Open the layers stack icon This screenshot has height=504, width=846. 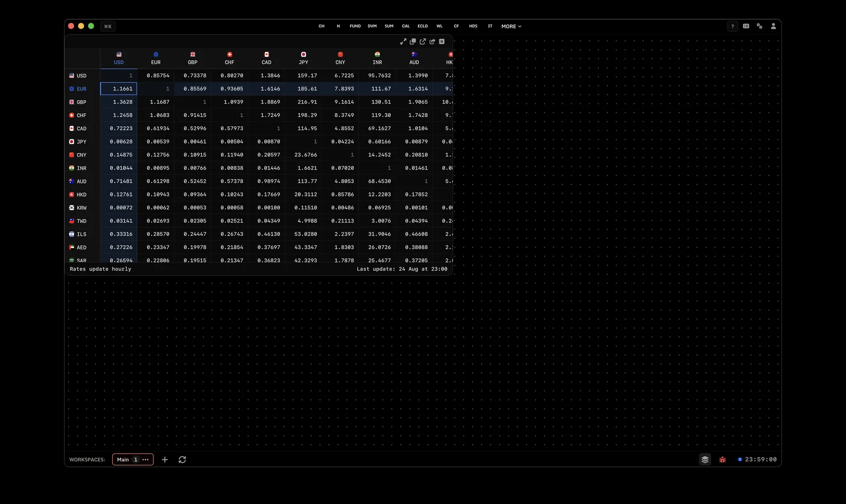coord(705,460)
